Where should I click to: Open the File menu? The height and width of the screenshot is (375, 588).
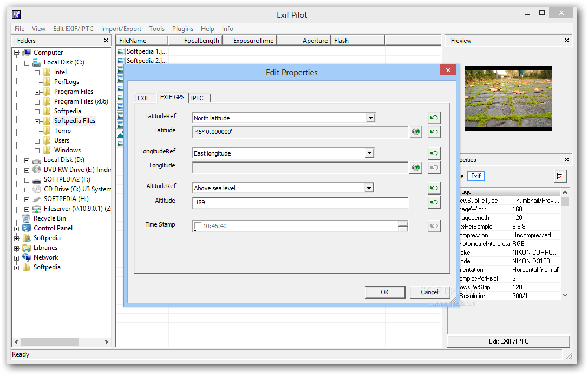[x=19, y=29]
